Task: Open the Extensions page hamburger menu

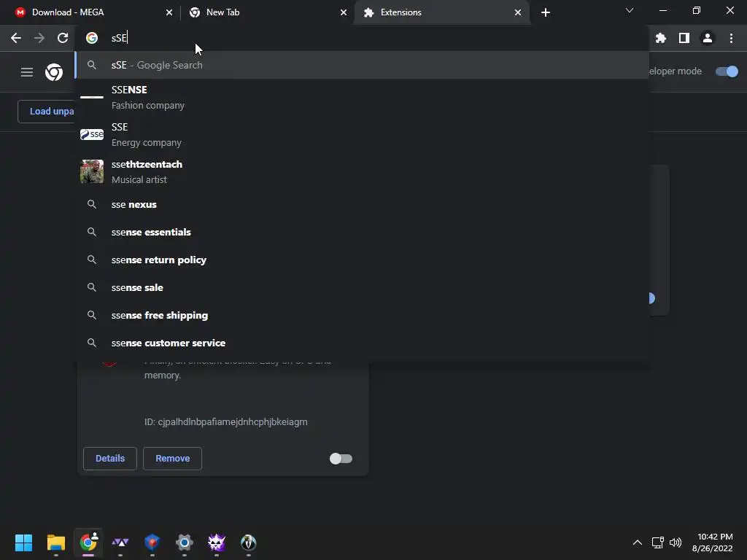Action: [27, 72]
